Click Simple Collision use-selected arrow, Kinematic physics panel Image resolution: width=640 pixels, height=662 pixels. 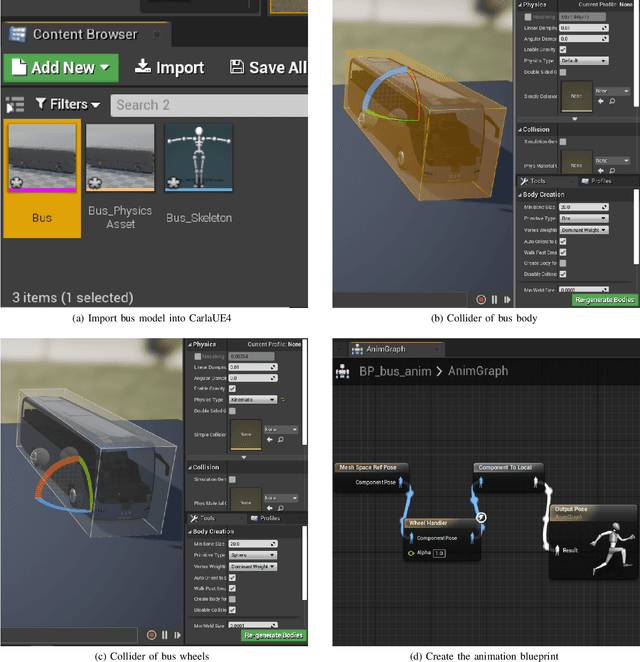coord(270,440)
